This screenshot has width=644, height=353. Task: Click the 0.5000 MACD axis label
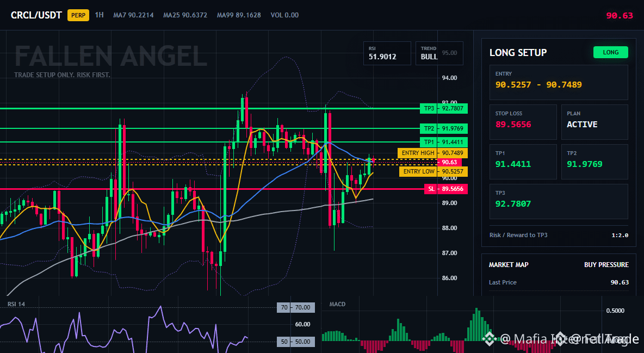point(615,311)
